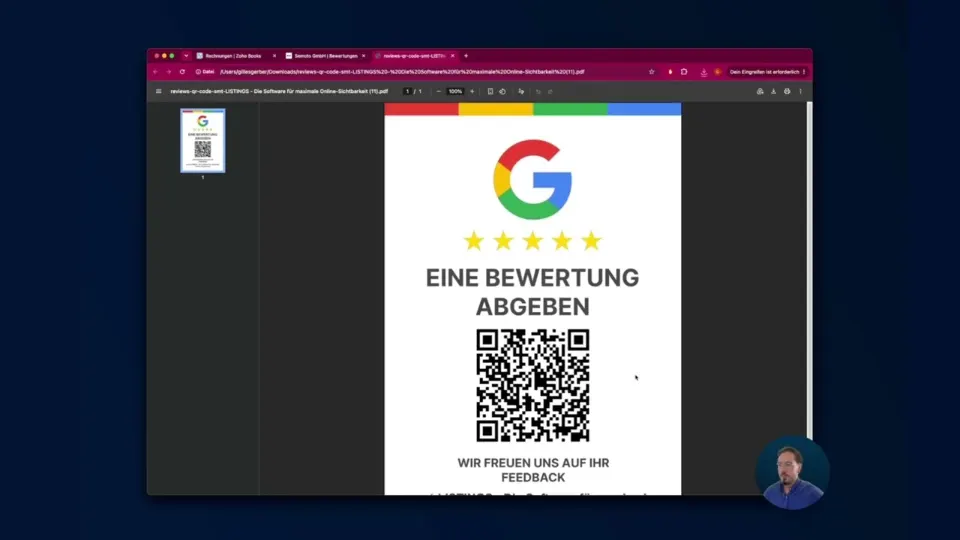Click the fit to page icon
Image resolution: width=960 pixels, height=540 pixels.
click(490, 91)
